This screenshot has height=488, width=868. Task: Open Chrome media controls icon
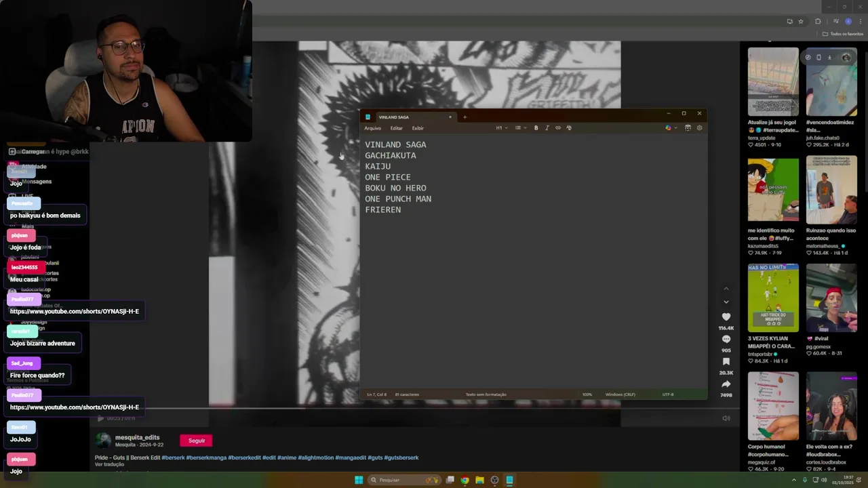pyautogui.click(x=835, y=22)
